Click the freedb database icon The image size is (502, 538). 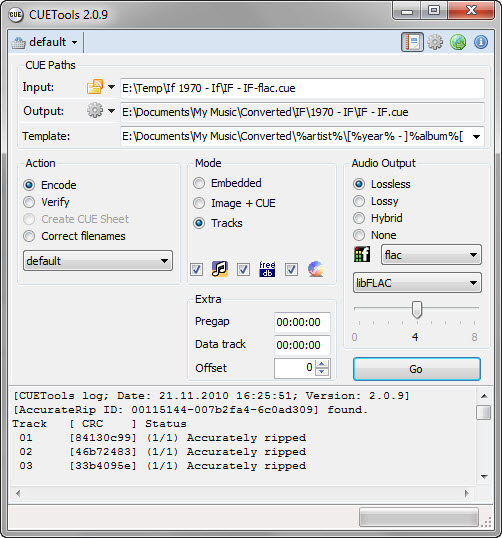(267, 269)
